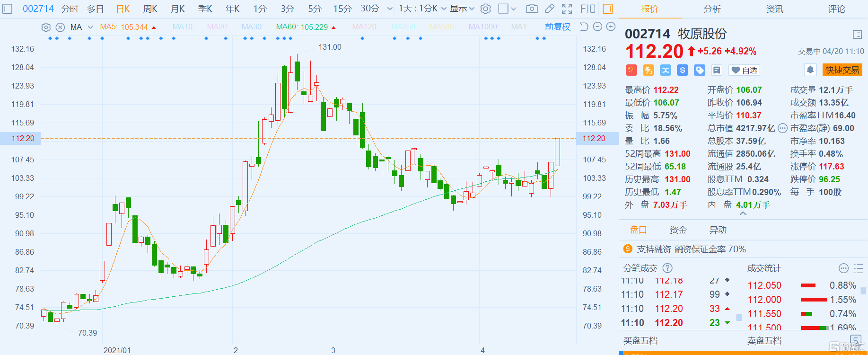This screenshot has height=355, width=868.
Task: Click the 快捷交易 quick trade button
Action: pos(842,70)
